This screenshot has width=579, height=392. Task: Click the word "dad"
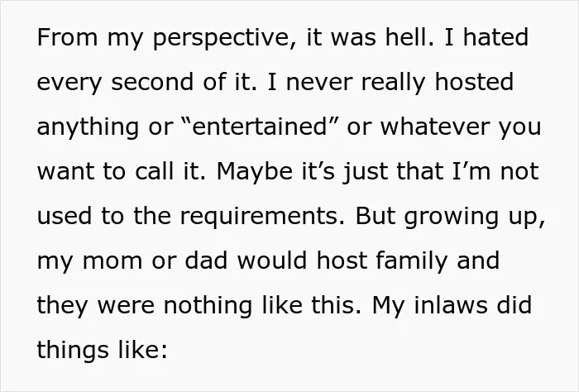pyautogui.click(x=206, y=260)
